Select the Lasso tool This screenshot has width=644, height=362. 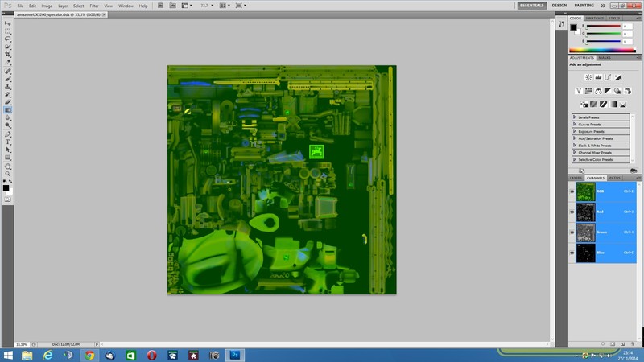[8, 38]
